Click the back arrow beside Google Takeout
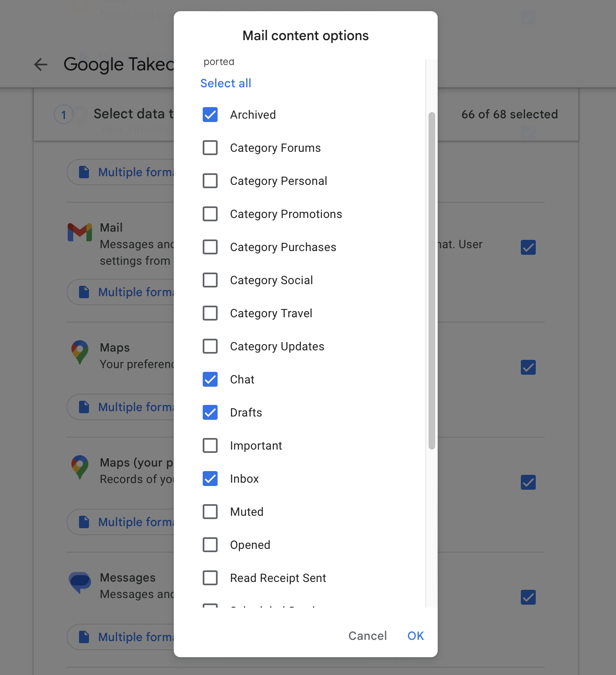The image size is (616, 675). click(x=41, y=65)
